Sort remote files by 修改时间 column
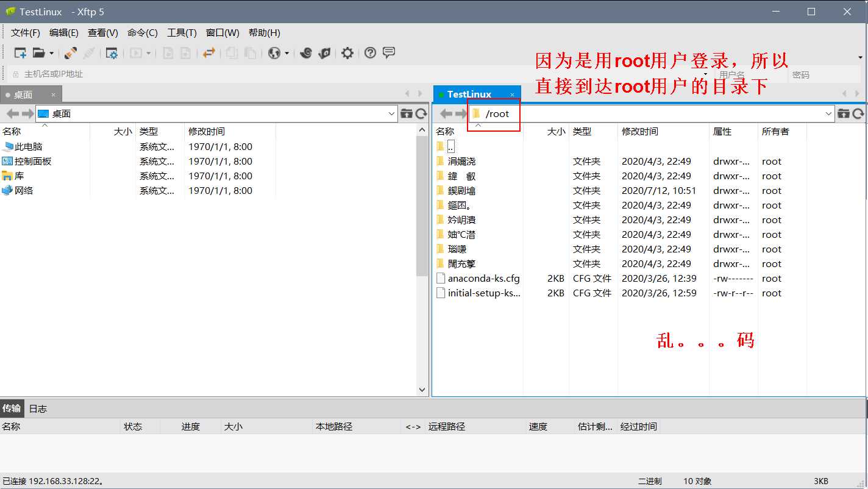The width and height of the screenshot is (868, 489). pyautogui.click(x=663, y=131)
